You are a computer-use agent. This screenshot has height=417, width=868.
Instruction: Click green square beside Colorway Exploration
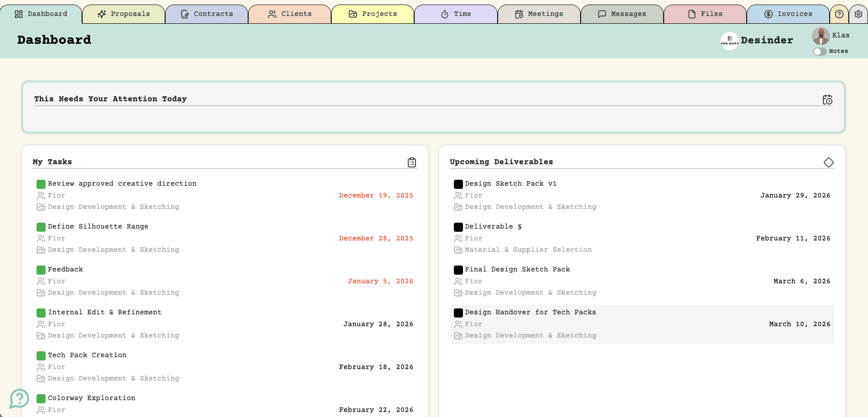pyautogui.click(x=41, y=399)
